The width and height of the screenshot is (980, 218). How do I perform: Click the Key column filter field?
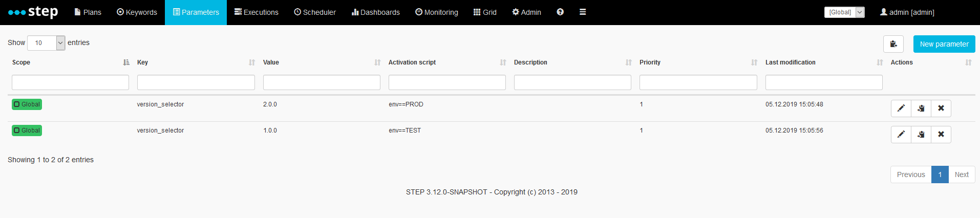tap(196, 82)
